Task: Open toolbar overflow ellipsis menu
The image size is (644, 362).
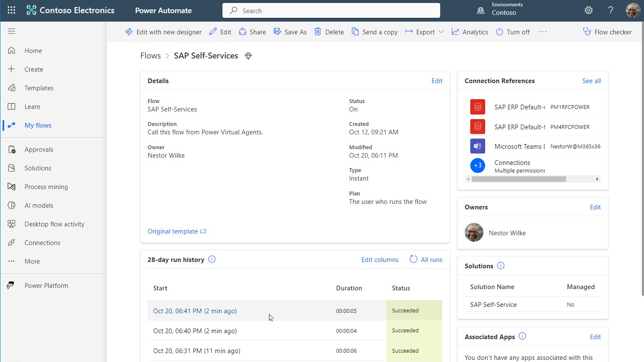Action: 543,32
